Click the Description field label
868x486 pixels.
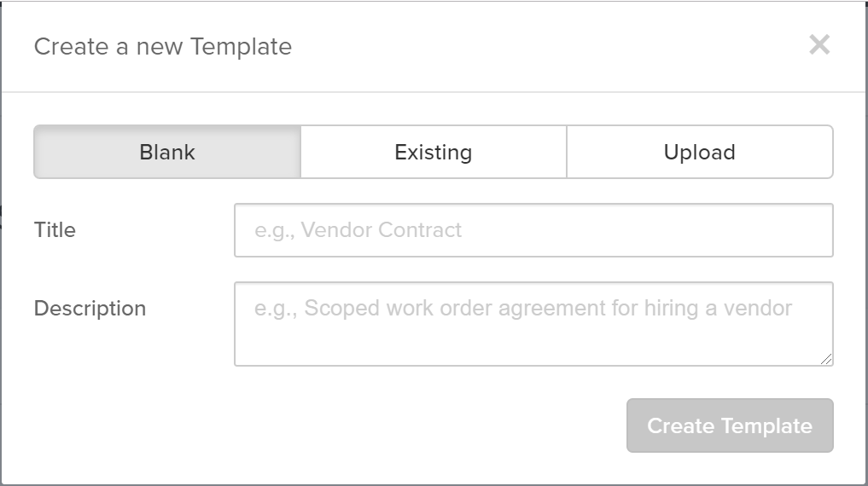90,309
